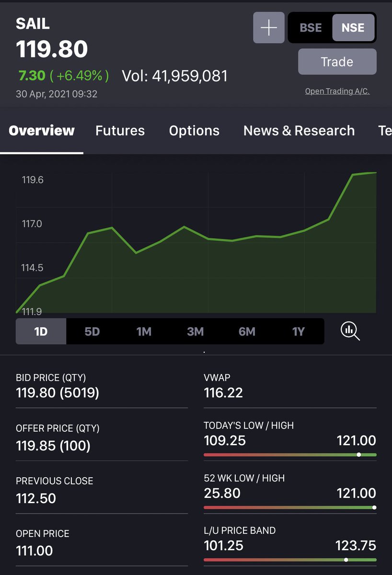This screenshot has width=392, height=575.
Task: Select the 6M chart range
Action: [x=247, y=332]
